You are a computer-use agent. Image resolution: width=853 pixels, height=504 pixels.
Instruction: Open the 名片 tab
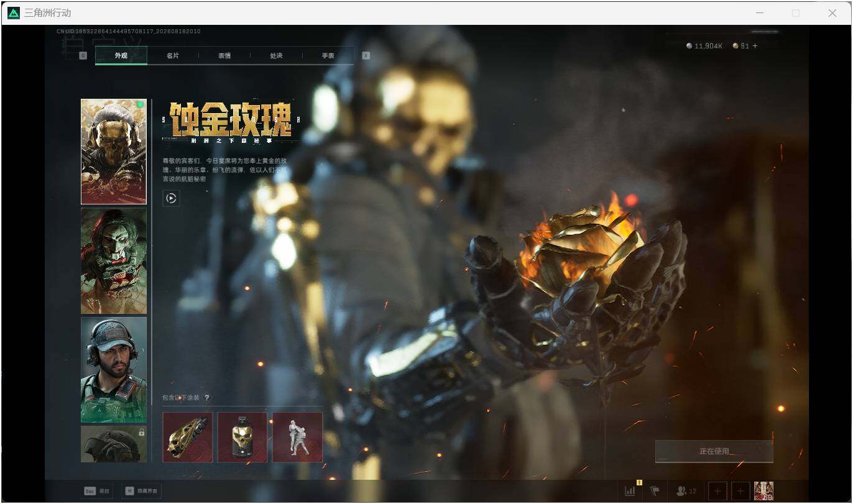[x=173, y=55]
